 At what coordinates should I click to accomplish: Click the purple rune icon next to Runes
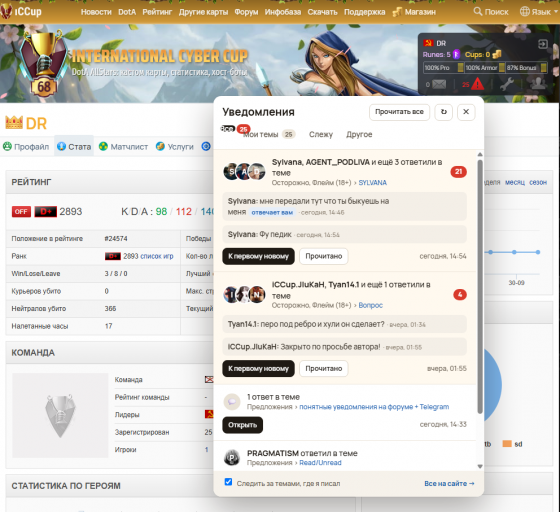456,55
